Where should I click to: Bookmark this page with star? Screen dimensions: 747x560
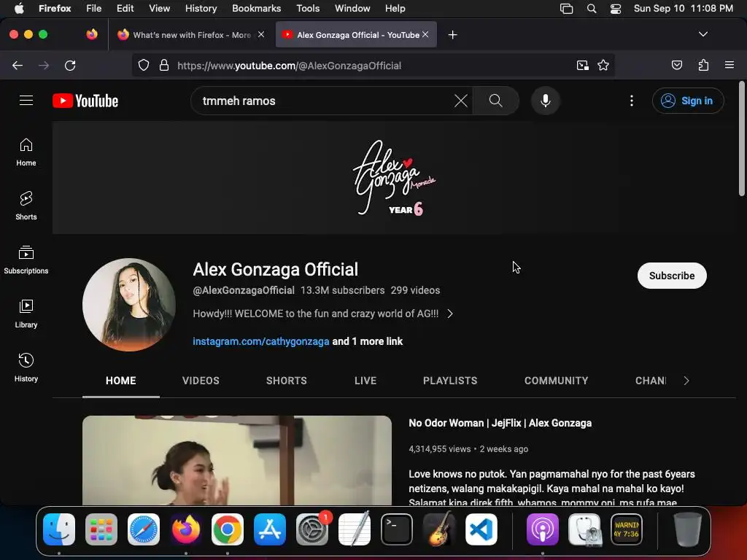(603, 65)
